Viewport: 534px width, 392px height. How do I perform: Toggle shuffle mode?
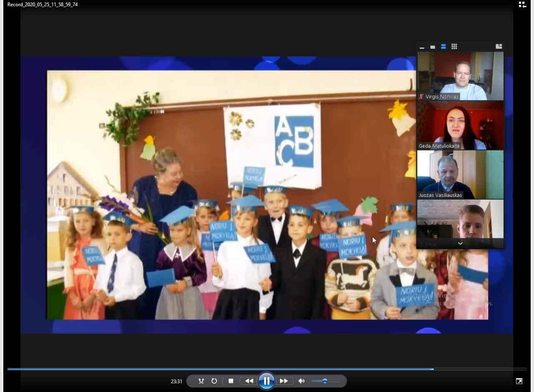point(201,381)
